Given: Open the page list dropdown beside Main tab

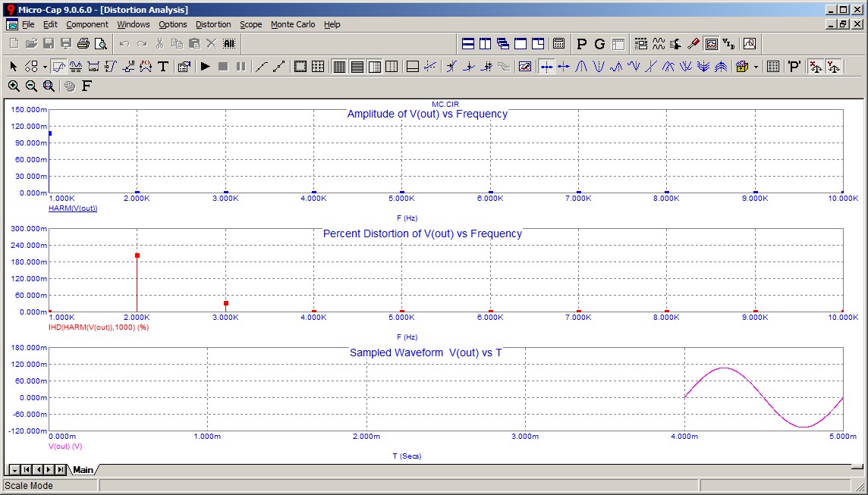Looking at the screenshot, I should 11,470.
